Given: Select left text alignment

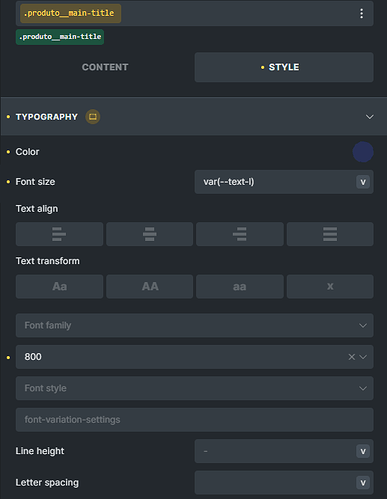Looking at the screenshot, I should (x=59, y=234).
